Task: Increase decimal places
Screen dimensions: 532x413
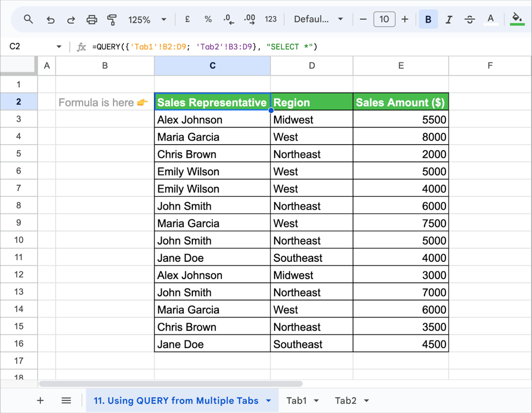Action: [249, 19]
